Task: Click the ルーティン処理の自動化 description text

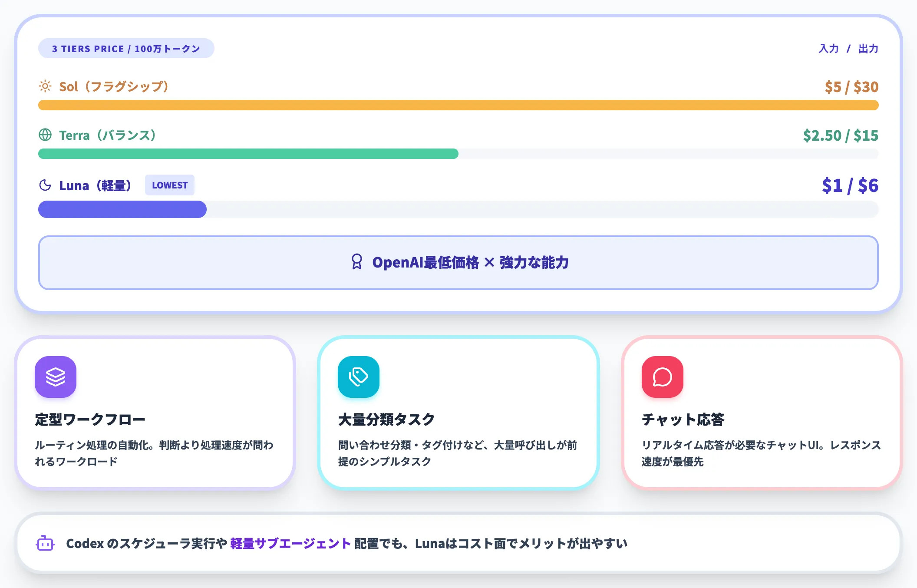Action: click(x=154, y=453)
